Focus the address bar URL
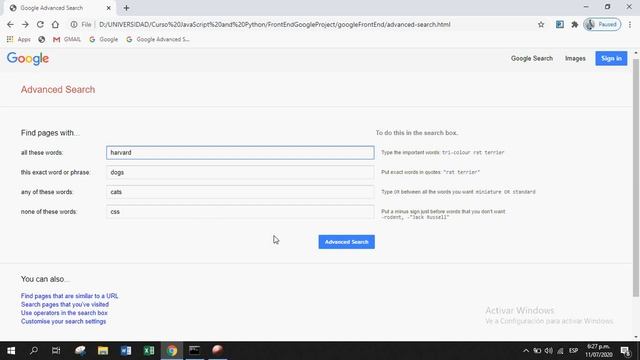 [275, 24]
